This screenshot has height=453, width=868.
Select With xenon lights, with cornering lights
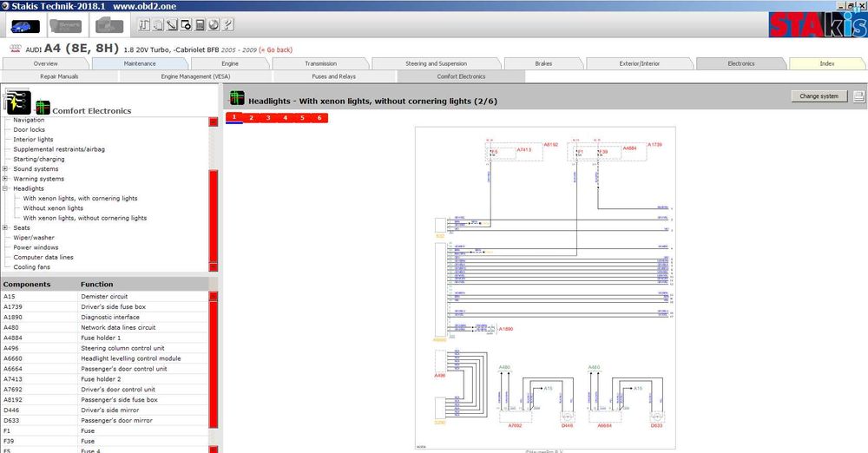[x=80, y=198]
